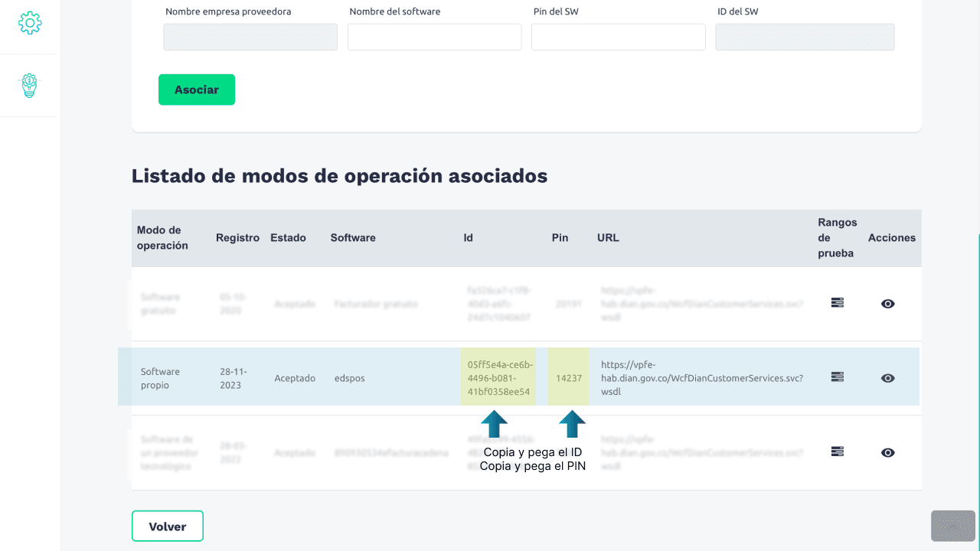The width and height of the screenshot is (980, 551).
Task: Click the Asociar button
Action: click(x=197, y=90)
